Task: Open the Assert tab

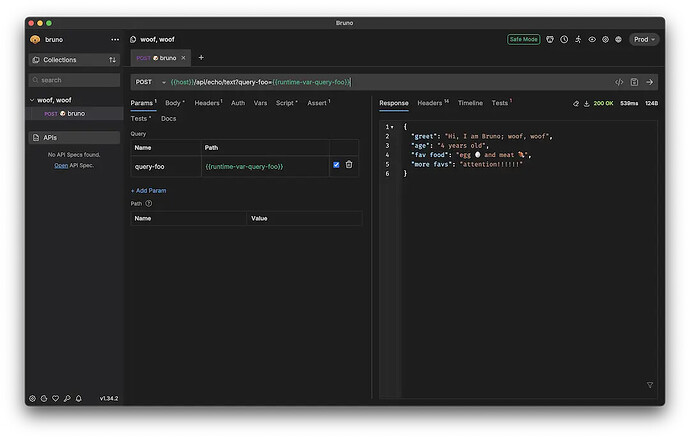Action: 319,103
